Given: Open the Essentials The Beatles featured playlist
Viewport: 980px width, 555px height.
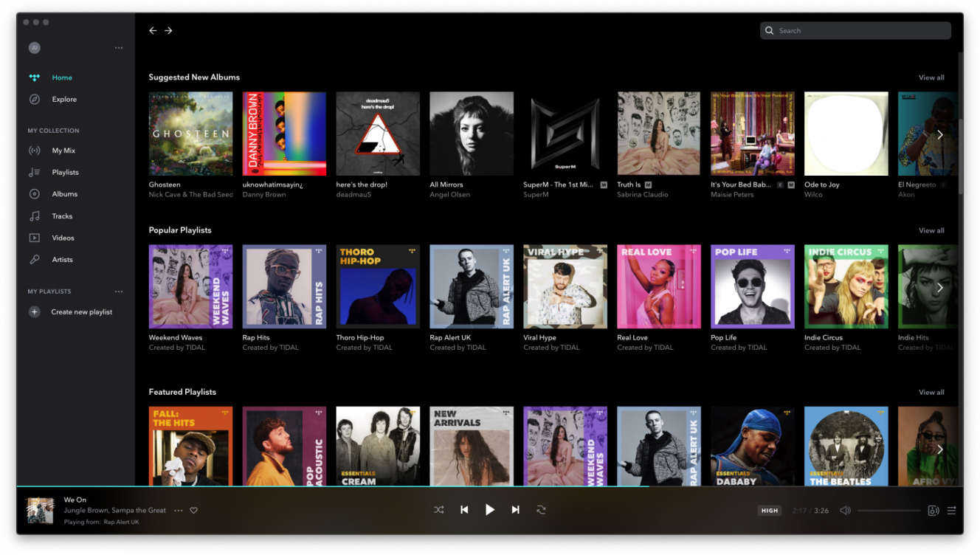Looking at the screenshot, I should point(846,446).
